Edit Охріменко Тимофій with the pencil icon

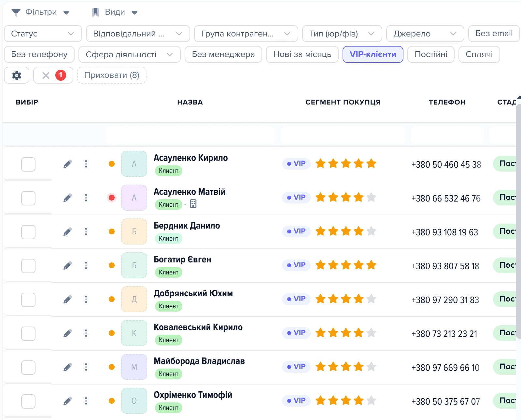tap(68, 401)
